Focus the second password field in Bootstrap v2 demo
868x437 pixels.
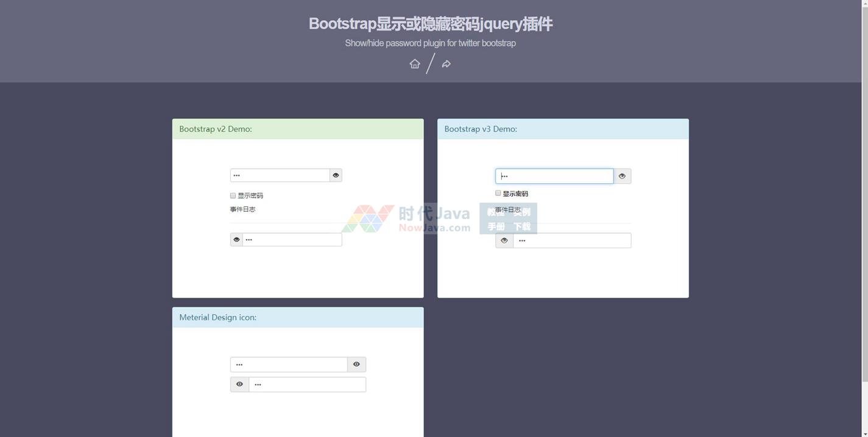click(x=292, y=240)
